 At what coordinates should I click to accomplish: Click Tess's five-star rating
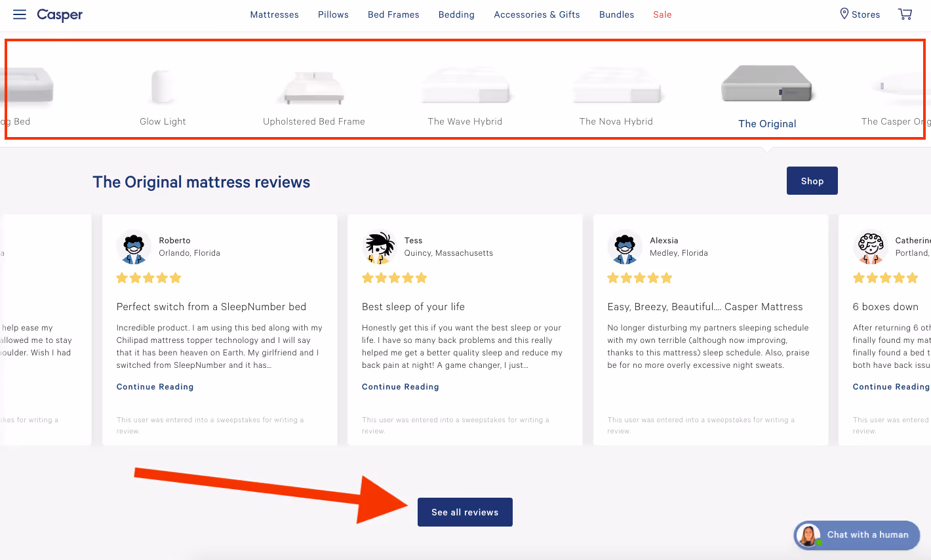tap(394, 278)
